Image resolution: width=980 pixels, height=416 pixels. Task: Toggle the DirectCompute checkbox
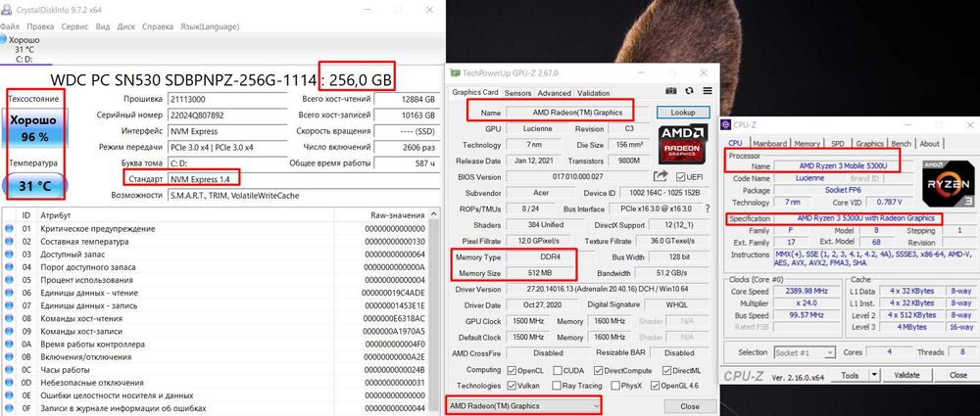click(600, 370)
